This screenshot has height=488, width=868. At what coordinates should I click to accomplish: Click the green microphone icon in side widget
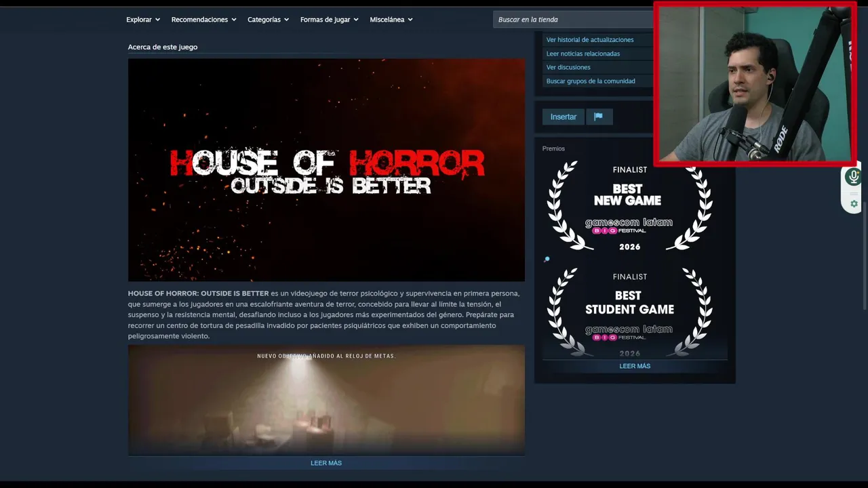click(854, 177)
